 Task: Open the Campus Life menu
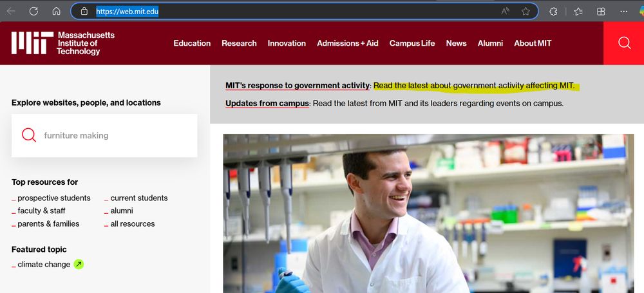(x=412, y=43)
